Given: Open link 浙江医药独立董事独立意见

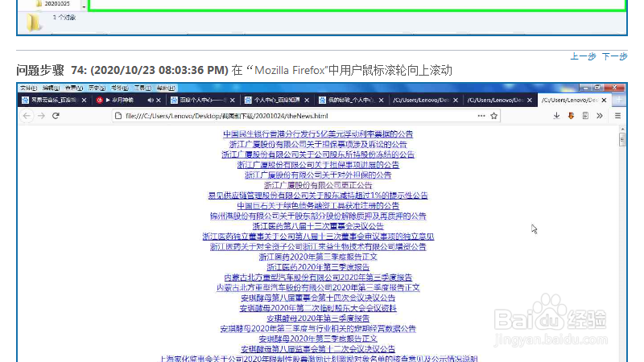Looking at the screenshot, I should [x=318, y=237].
